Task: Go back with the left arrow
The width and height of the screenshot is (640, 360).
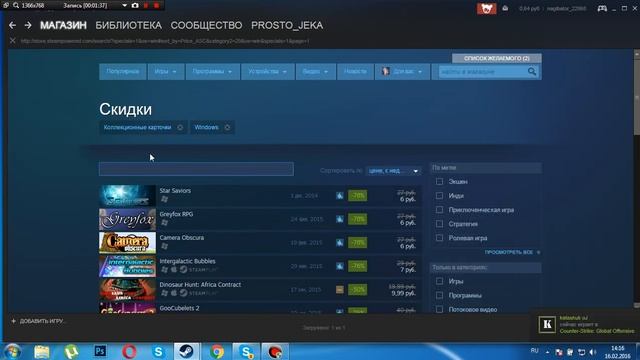Action: [12, 25]
